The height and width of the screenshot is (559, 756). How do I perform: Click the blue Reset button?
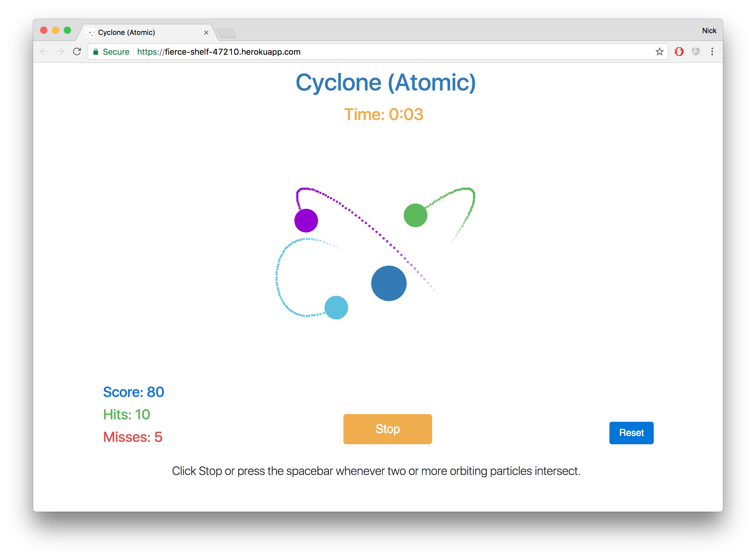(631, 433)
